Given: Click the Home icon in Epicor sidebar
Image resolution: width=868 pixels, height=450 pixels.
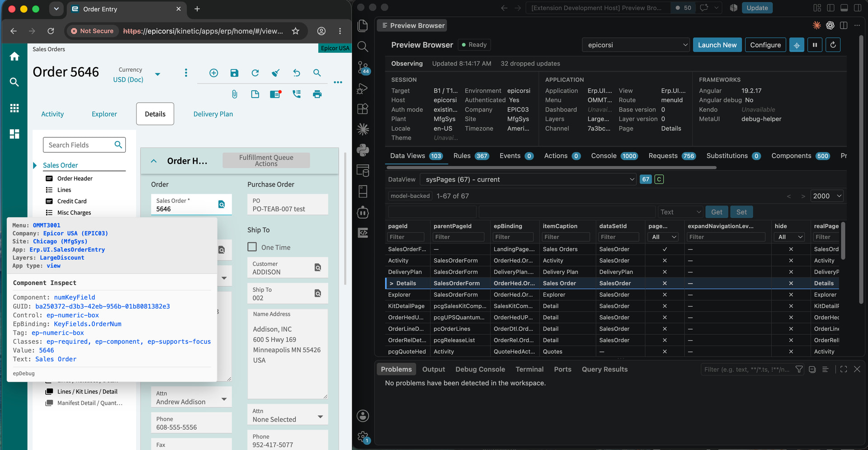Looking at the screenshot, I should point(14,56).
